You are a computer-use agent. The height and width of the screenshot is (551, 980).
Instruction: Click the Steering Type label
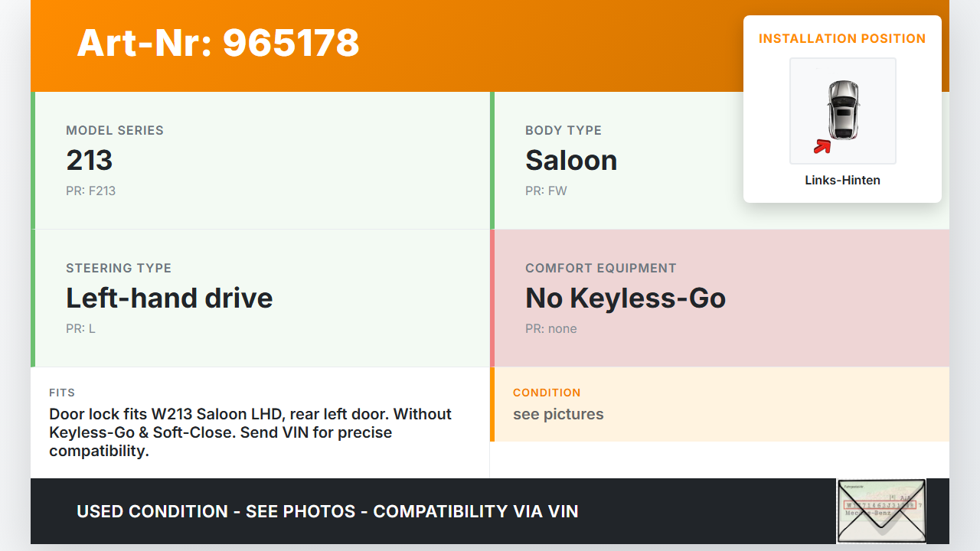(119, 268)
